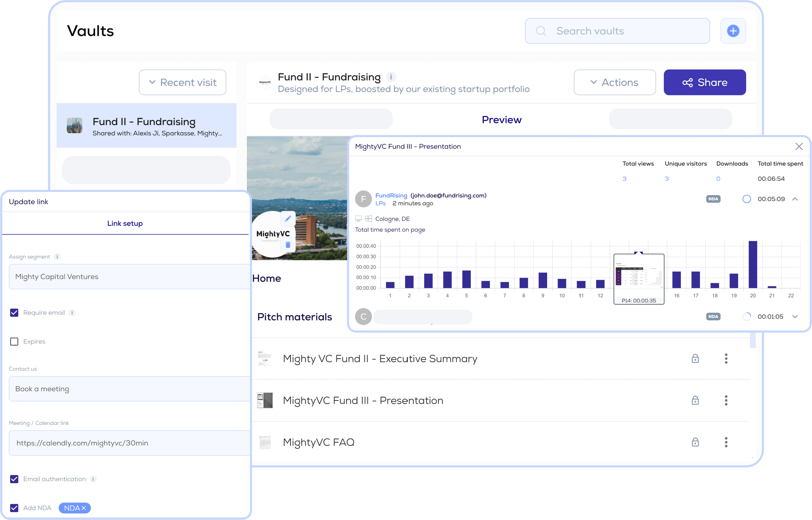Click the Share button
The height and width of the screenshot is (520, 812).
point(705,82)
